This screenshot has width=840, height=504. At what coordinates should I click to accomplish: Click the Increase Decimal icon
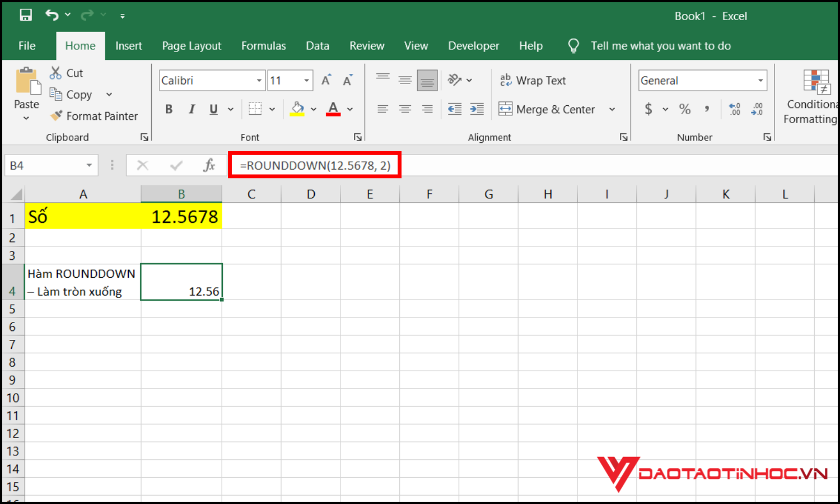[735, 109]
